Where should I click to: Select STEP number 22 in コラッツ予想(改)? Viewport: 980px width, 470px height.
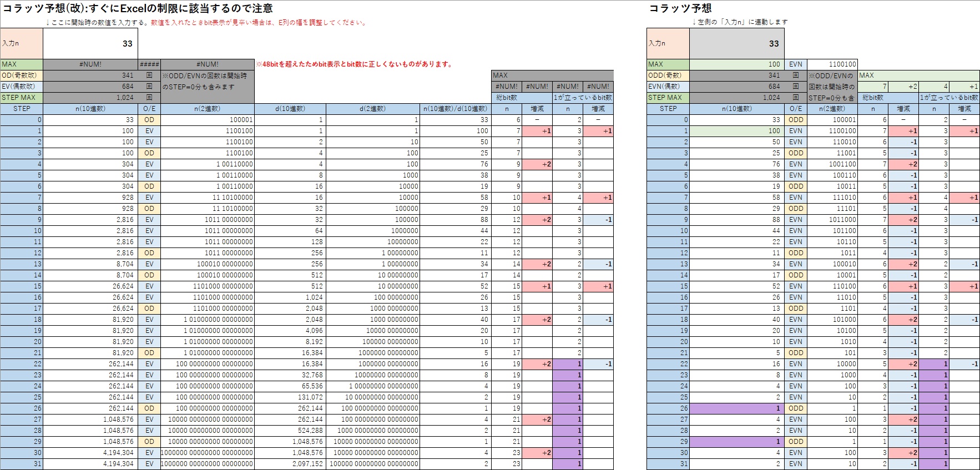22,364
